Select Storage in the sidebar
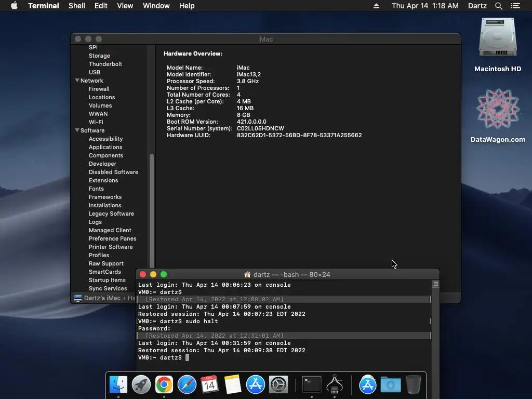 [x=99, y=56]
